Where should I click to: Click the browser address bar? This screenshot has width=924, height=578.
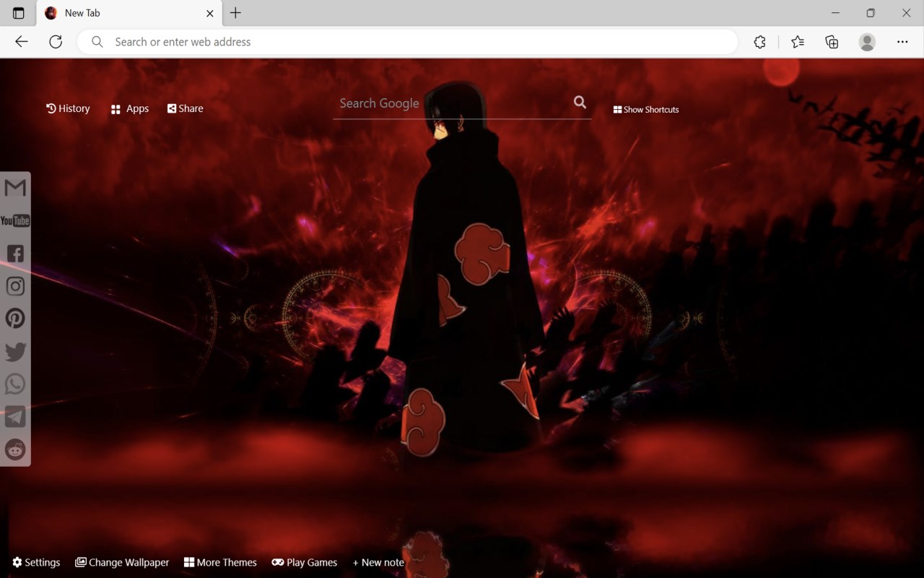[x=408, y=42]
